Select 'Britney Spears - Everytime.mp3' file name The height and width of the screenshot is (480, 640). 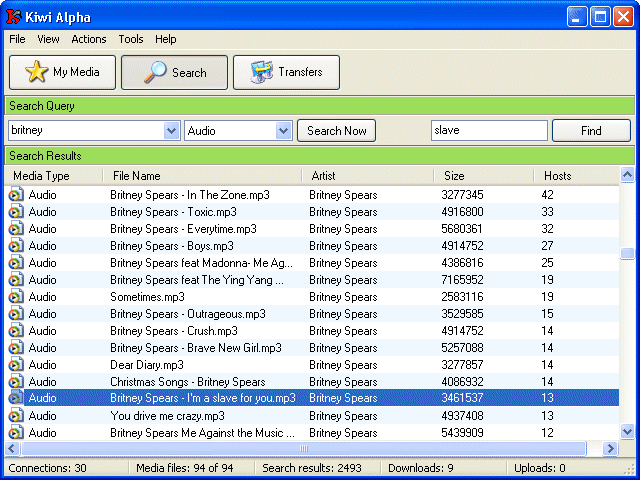(x=183, y=229)
